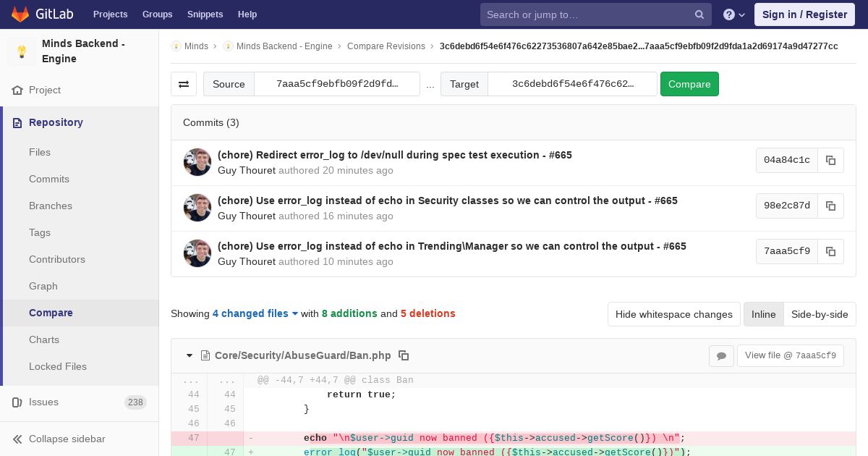Copy commit SHA 04a84c1c
The height and width of the screenshot is (456, 868).
tap(830, 160)
